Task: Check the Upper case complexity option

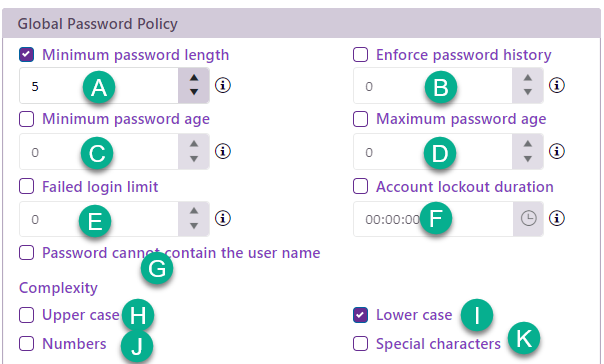Action: 26,315
